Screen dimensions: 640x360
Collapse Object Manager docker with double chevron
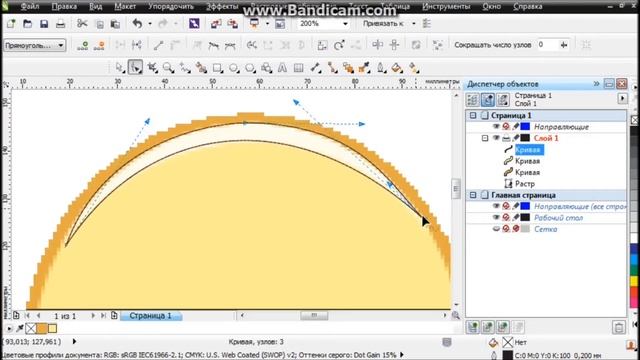596,84
